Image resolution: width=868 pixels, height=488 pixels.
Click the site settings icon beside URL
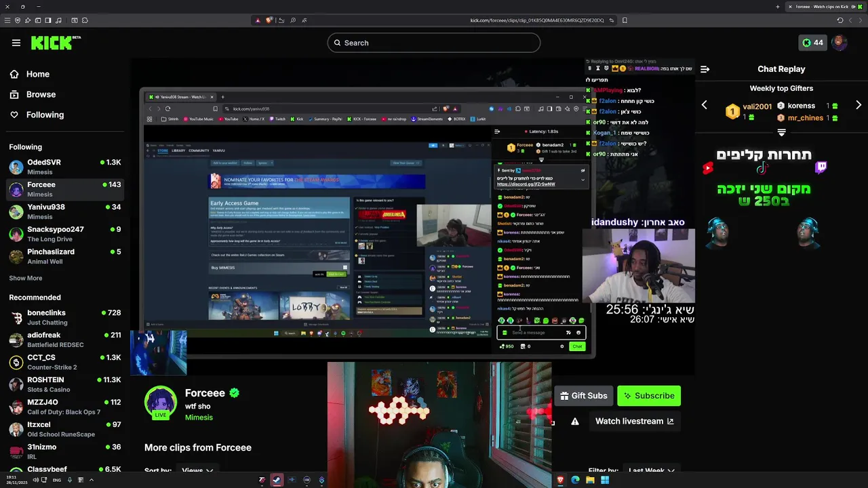[x=612, y=20]
